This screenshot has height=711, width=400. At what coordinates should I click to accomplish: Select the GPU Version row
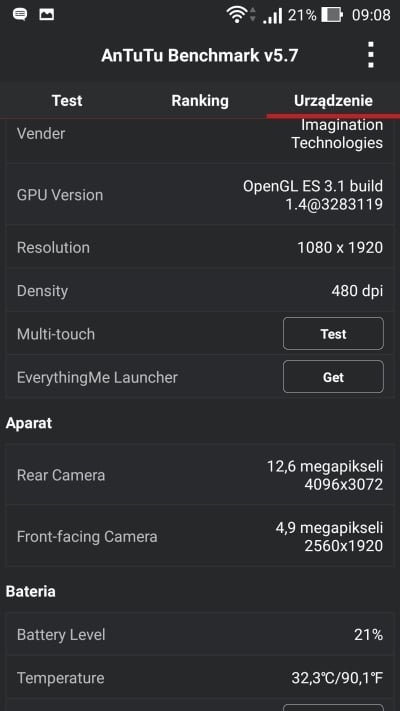[200, 195]
